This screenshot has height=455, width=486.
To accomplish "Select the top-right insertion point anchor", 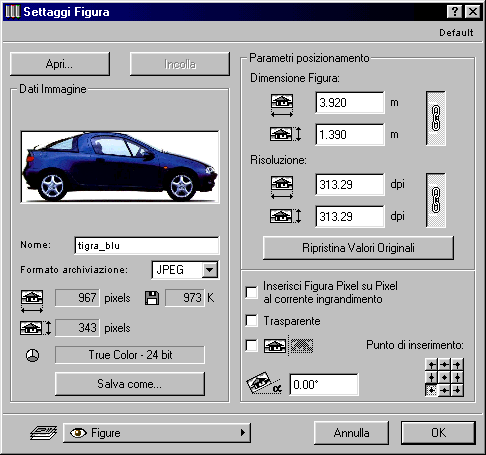I will (457, 365).
